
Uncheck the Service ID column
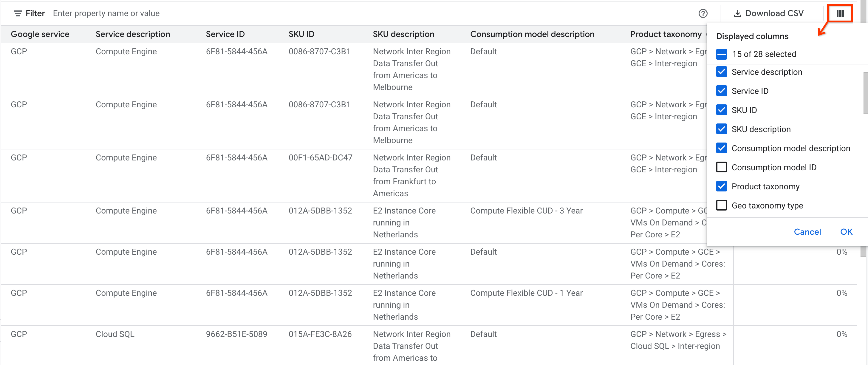721,91
